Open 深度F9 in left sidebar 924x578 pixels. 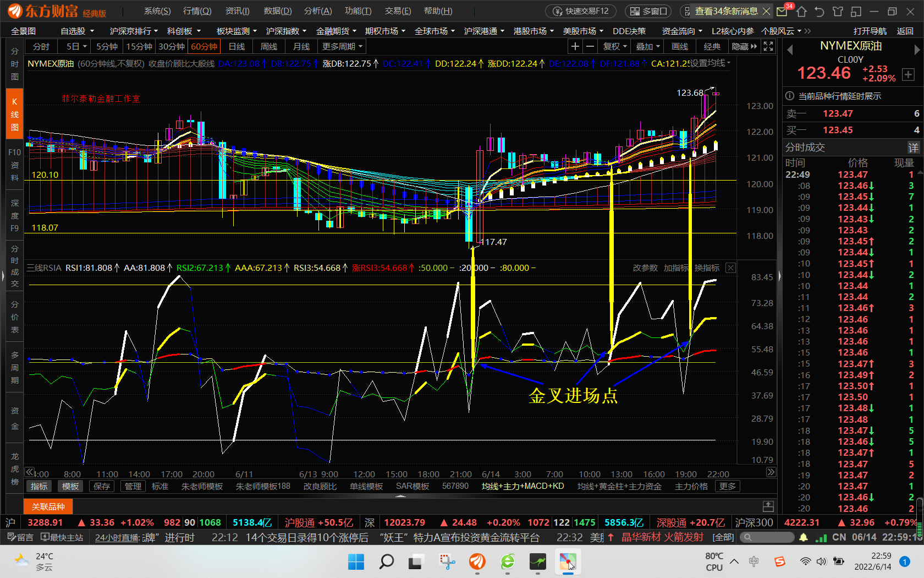(x=15, y=215)
